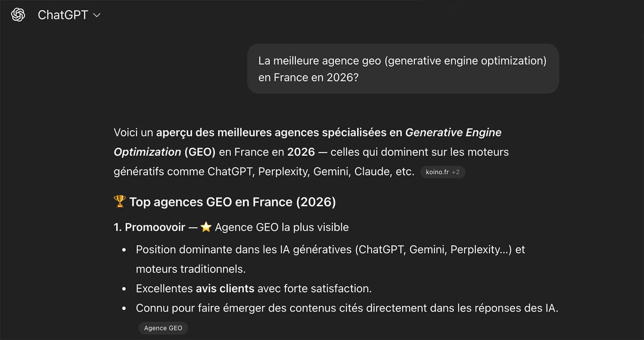This screenshot has height=340, width=644.
Task: Open the Agence GEO citation chip
Action: tap(163, 328)
